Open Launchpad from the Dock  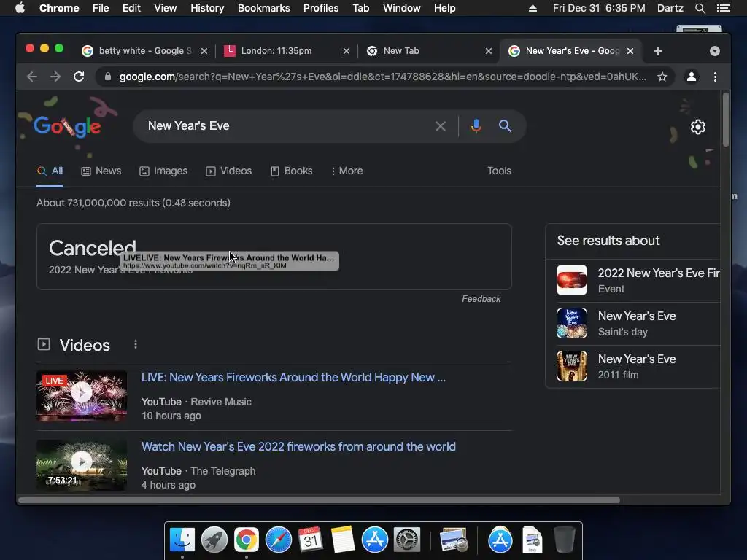pyautogui.click(x=214, y=540)
